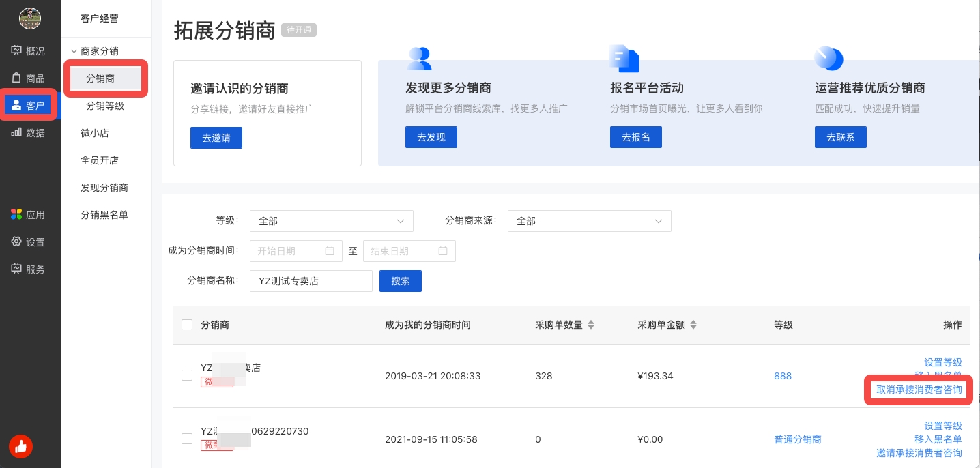The height and width of the screenshot is (468, 980).
Task: Click the red thumbs-up feedback icon
Action: [x=20, y=447]
